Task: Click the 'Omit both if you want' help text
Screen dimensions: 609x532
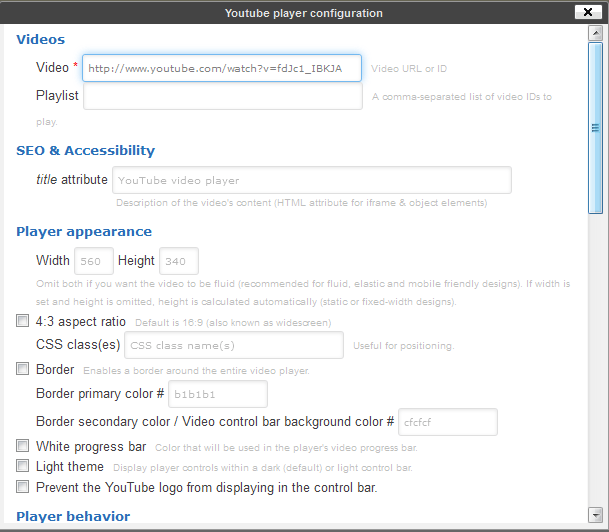Action: point(303,293)
